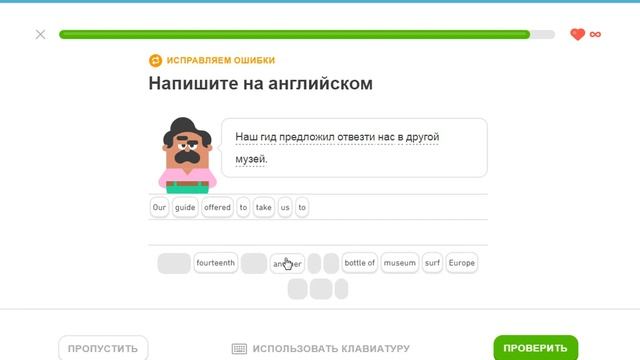Click the heading 'Напишите на английском'
The height and width of the screenshot is (360, 640).
click(x=260, y=83)
